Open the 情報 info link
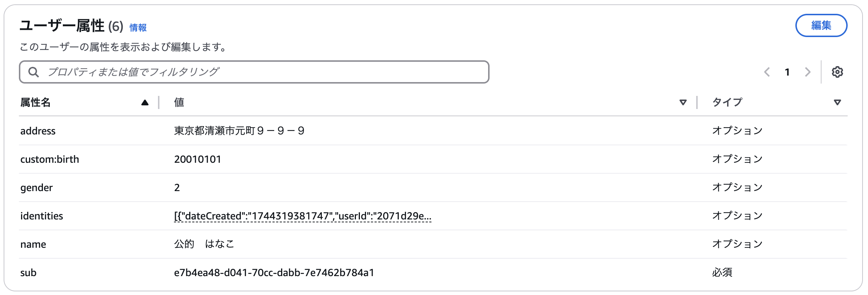The image size is (868, 295). [138, 28]
